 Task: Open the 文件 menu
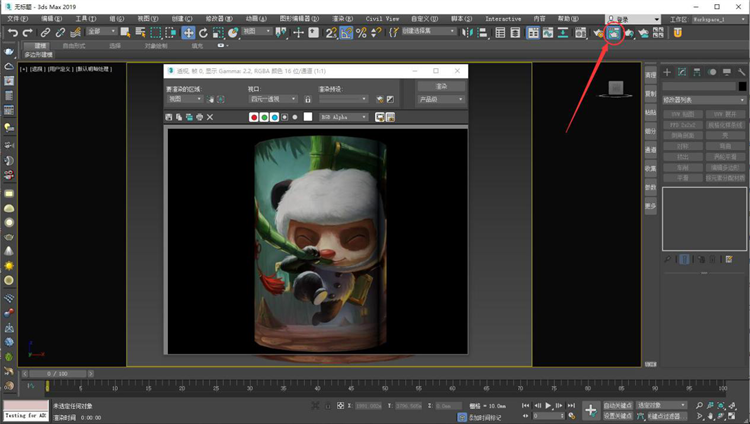coord(18,19)
